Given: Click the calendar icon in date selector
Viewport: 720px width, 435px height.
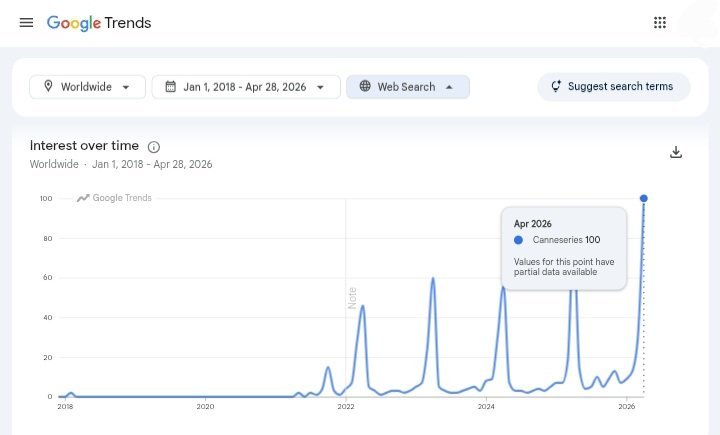Looking at the screenshot, I should [x=170, y=86].
